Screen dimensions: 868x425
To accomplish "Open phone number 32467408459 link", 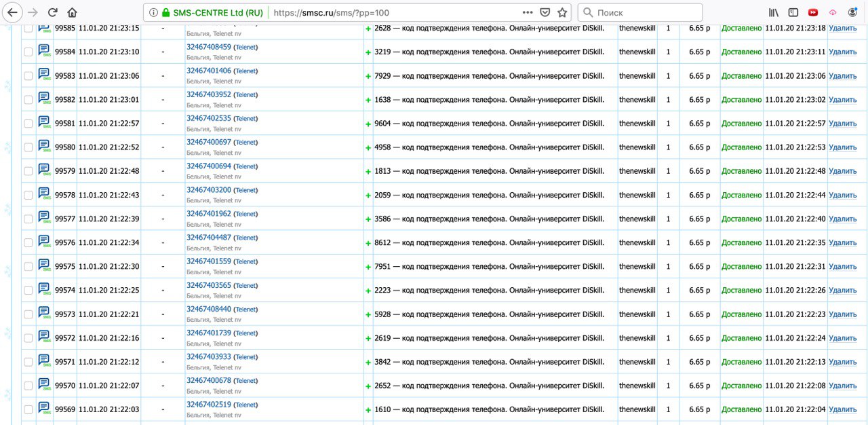I will (209, 47).
